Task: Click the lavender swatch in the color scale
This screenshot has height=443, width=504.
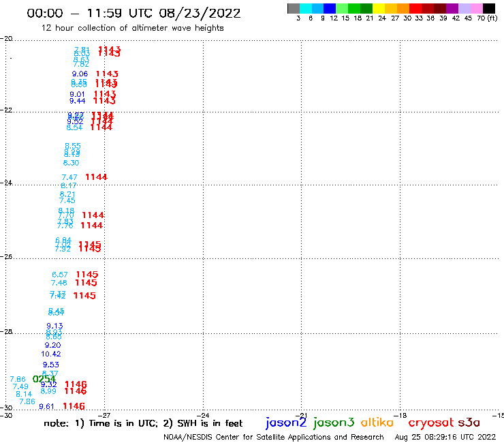Action: (464, 8)
